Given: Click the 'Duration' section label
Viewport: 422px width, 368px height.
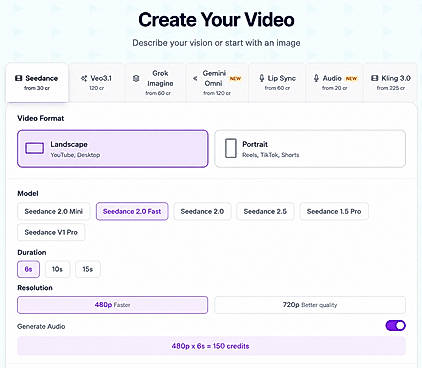Looking at the screenshot, I should coord(32,252).
